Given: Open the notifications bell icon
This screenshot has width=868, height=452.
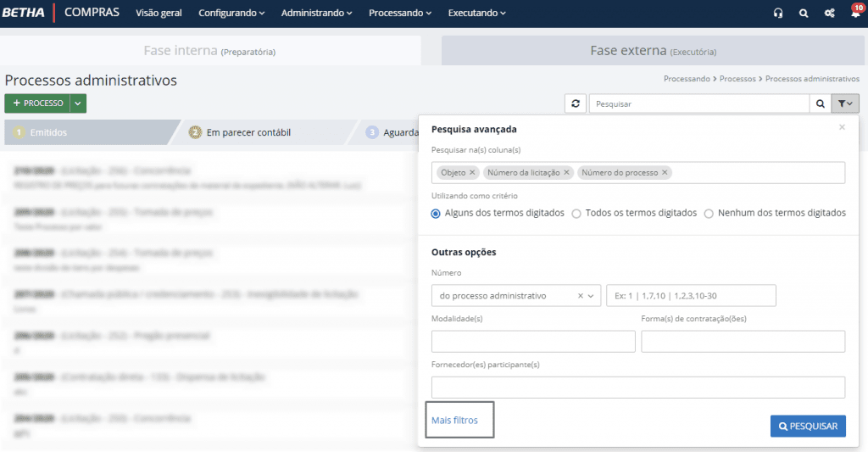Looking at the screenshot, I should coord(854,14).
